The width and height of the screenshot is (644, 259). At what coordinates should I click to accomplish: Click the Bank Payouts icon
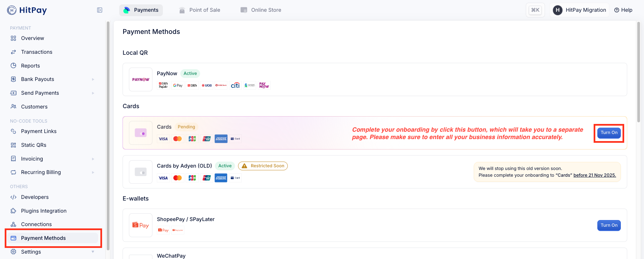(13, 79)
